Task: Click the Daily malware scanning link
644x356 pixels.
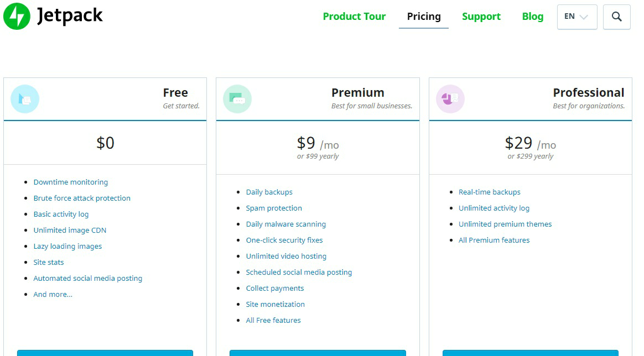Action: [286, 224]
